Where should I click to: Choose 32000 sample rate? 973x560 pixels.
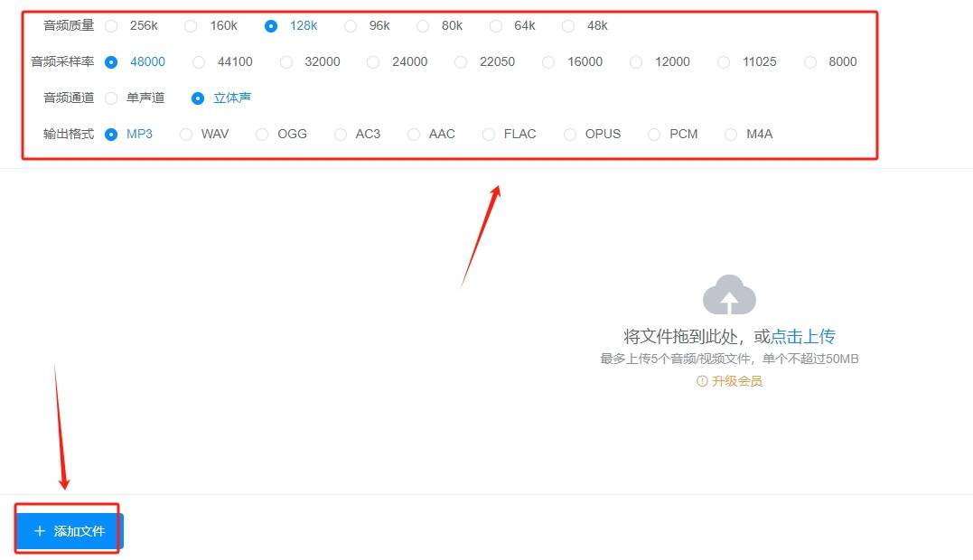coord(286,62)
